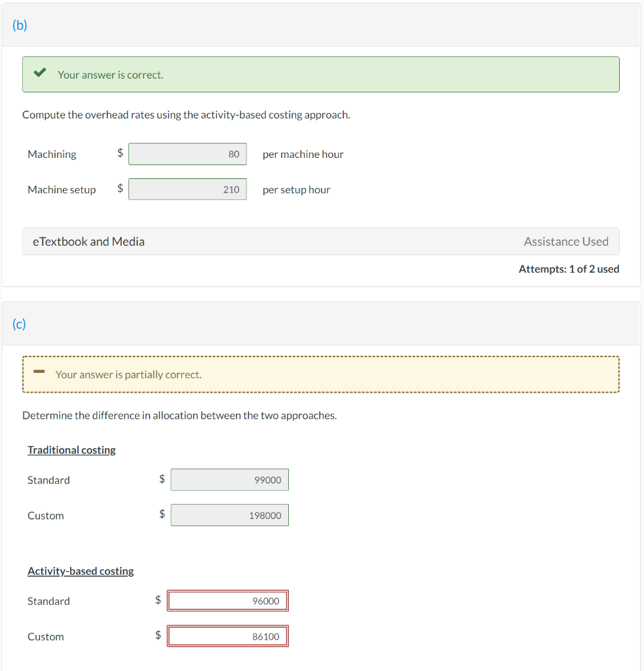Click the Machining rate input showing 80

187,154
